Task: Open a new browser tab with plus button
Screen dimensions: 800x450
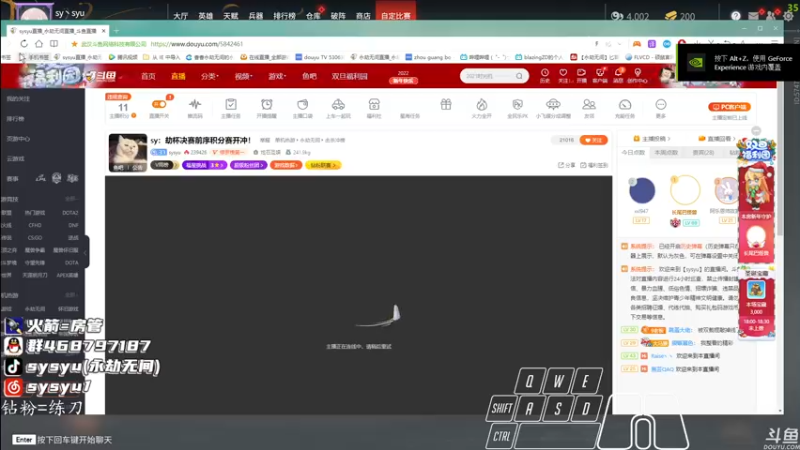Action: click(x=116, y=31)
